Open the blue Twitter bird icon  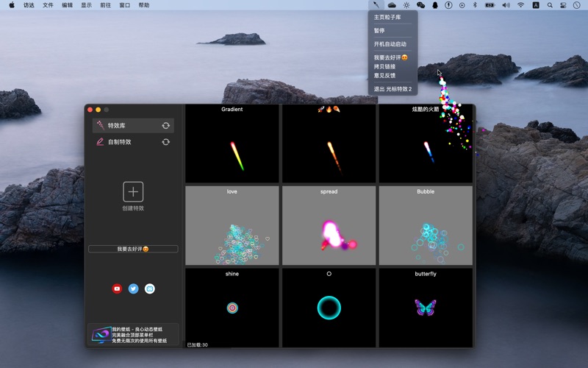[x=133, y=289]
